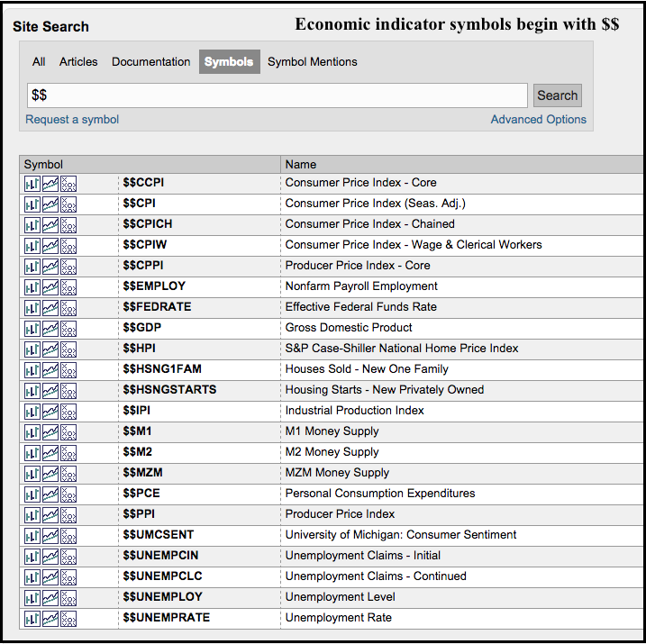
Task: Click bar chart icon in $$FEDRATE row
Action: pyautogui.click(x=32, y=307)
